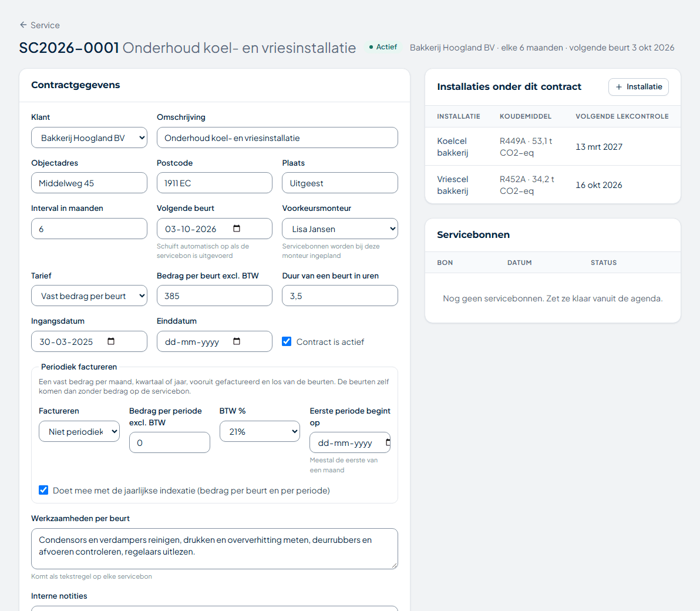The height and width of the screenshot is (611, 700).
Task: Click the Nog geen servicebonnen message
Action: pyautogui.click(x=553, y=298)
